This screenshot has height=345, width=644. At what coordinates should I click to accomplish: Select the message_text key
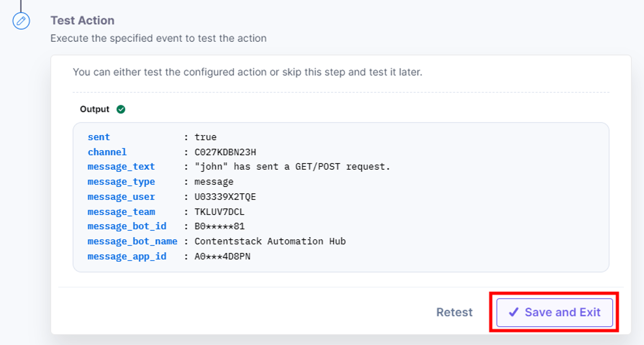click(x=121, y=167)
